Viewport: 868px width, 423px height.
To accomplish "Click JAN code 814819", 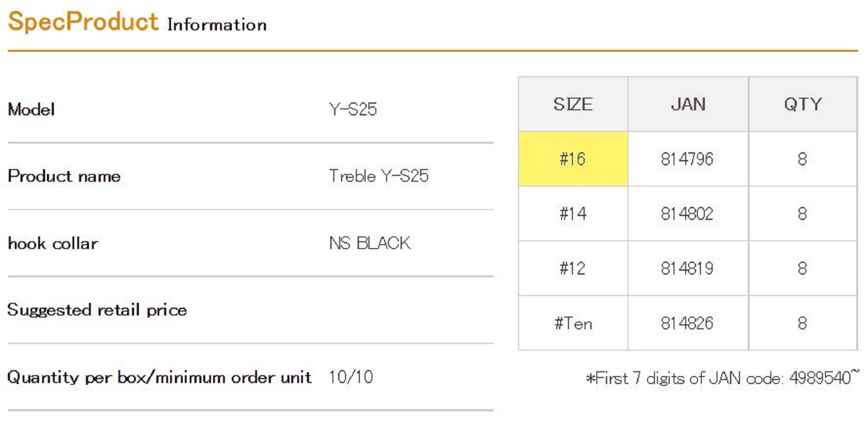I will (687, 269).
